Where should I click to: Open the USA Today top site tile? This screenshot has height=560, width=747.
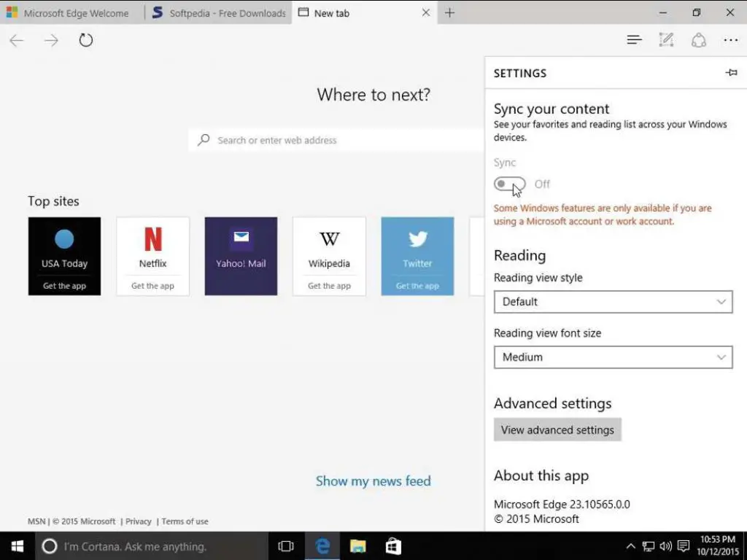click(64, 256)
